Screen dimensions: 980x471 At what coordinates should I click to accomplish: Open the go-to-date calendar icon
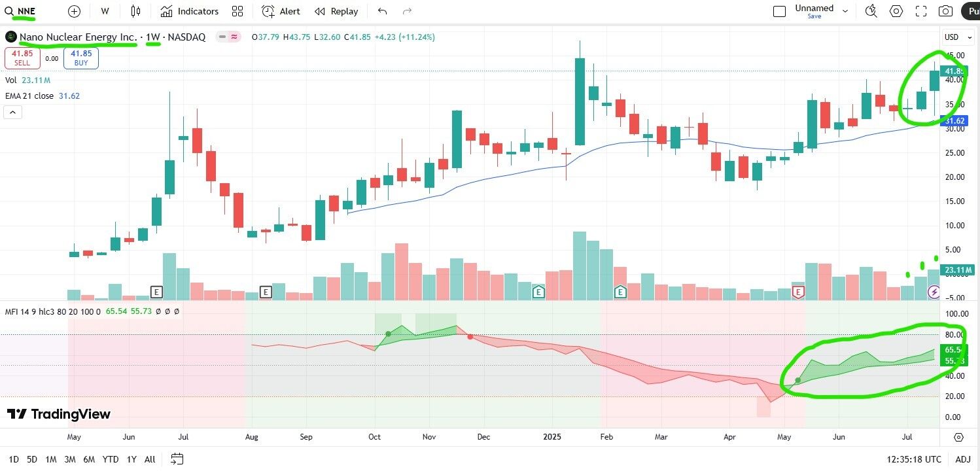(177, 459)
